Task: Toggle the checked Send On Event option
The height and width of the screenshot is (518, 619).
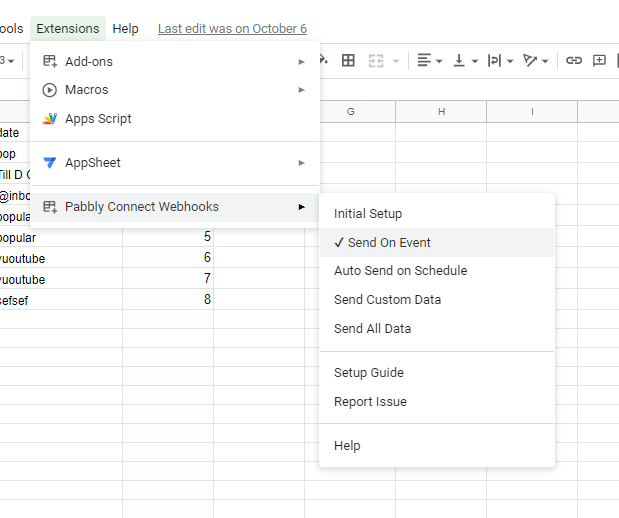Action: pos(437,242)
